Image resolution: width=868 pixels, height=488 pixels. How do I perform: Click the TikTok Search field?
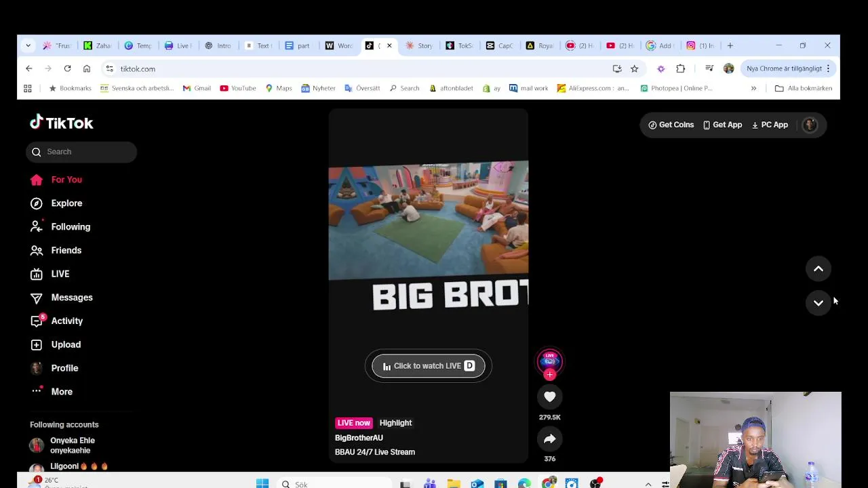point(81,152)
